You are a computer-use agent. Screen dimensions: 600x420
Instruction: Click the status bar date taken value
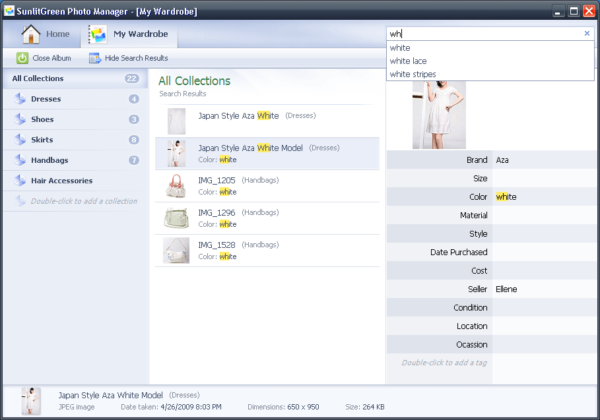pyautogui.click(x=191, y=407)
